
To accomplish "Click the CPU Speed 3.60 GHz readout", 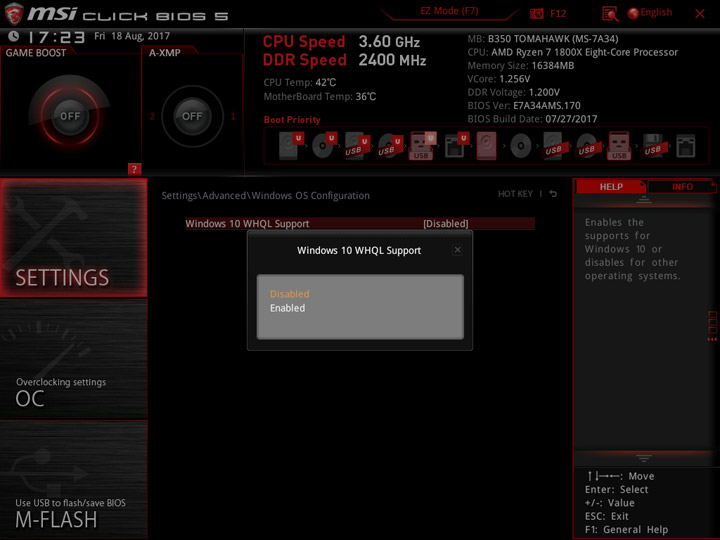I will tap(341, 42).
